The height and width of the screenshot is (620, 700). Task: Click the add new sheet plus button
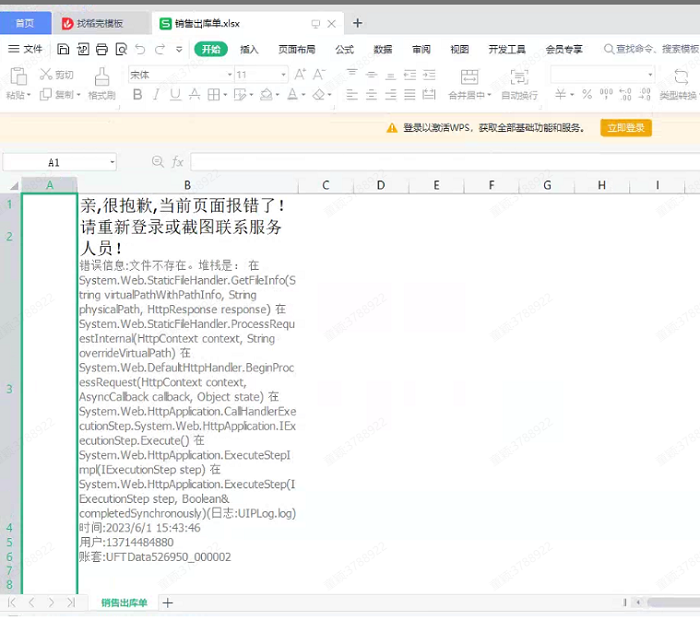(x=168, y=603)
